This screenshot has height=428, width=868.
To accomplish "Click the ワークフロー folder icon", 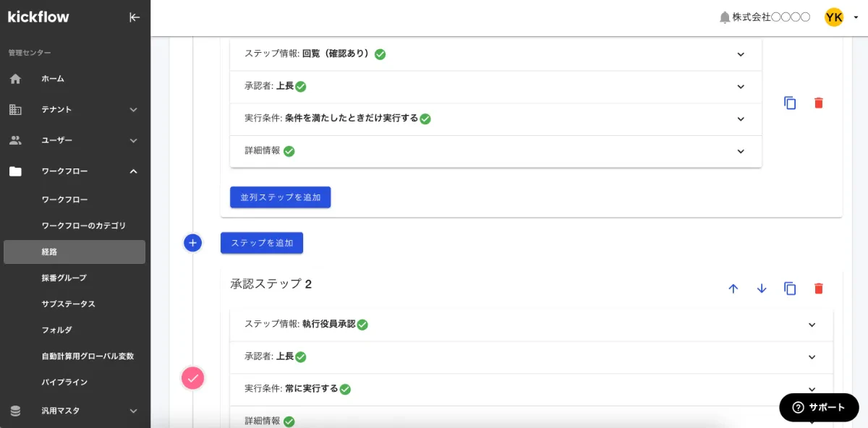I will [x=15, y=171].
